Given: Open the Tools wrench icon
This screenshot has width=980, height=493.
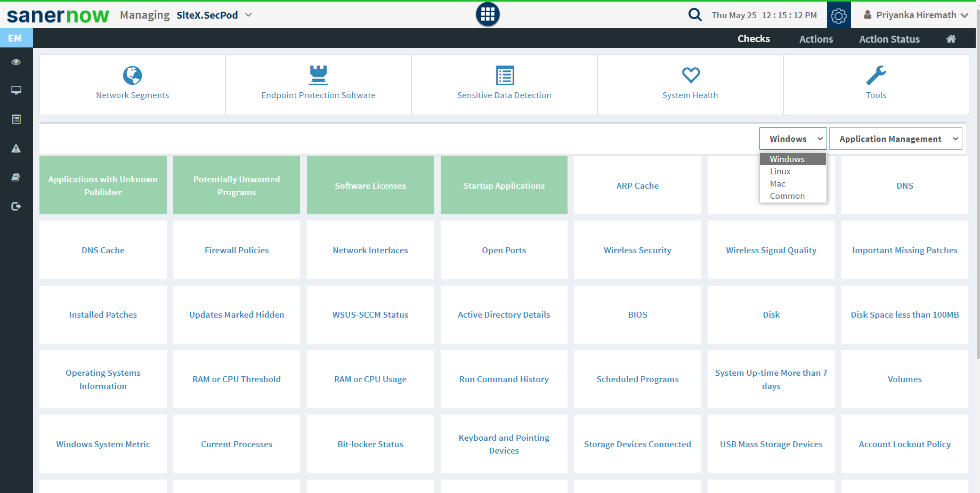Looking at the screenshot, I should tap(876, 76).
